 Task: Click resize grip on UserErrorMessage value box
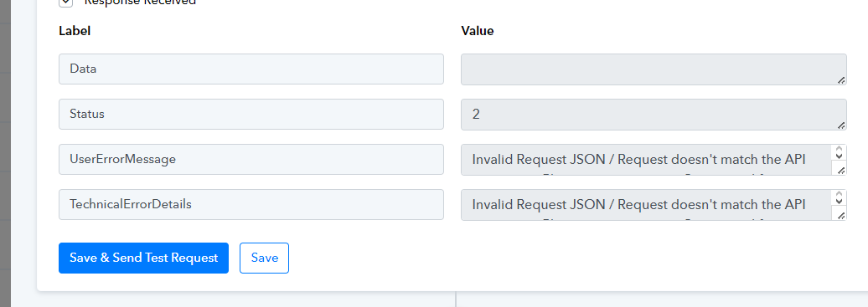click(841, 171)
